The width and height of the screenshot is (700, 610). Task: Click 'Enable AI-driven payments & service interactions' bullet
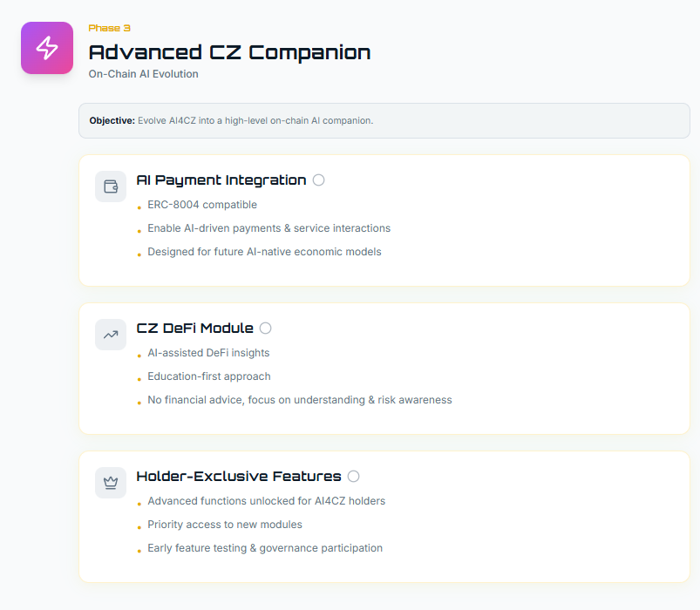tap(269, 228)
